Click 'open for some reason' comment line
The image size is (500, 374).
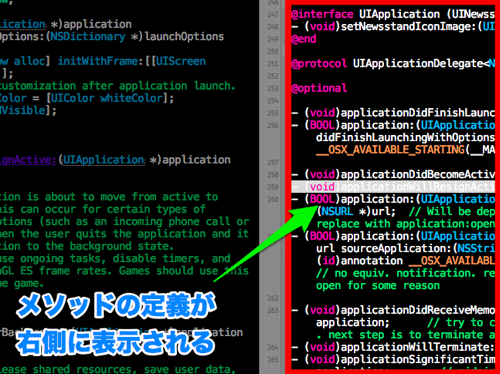click(x=378, y=286)
